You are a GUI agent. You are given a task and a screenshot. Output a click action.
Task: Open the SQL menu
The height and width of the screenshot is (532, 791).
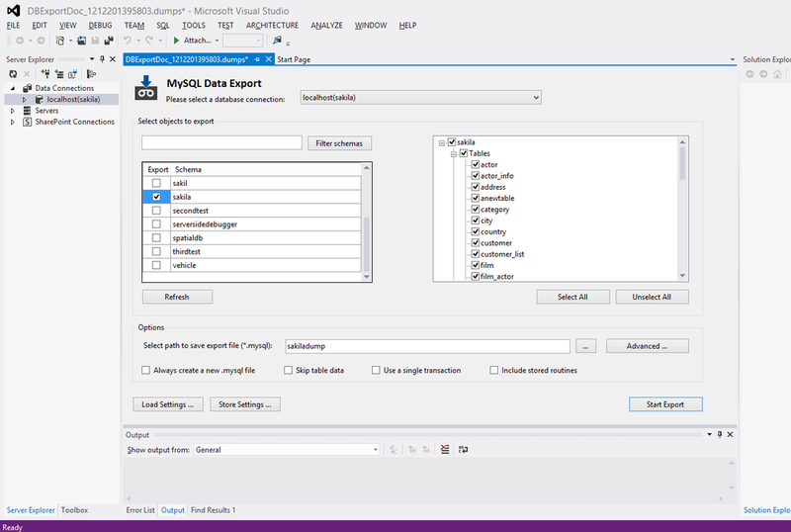pyautogui.click(x=162, y=26)
